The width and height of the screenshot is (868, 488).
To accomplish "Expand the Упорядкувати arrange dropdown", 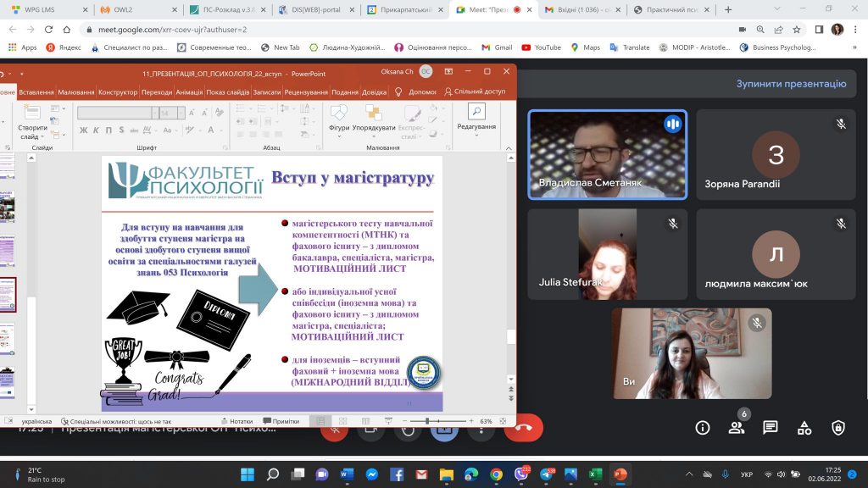I will coord(374,128).
